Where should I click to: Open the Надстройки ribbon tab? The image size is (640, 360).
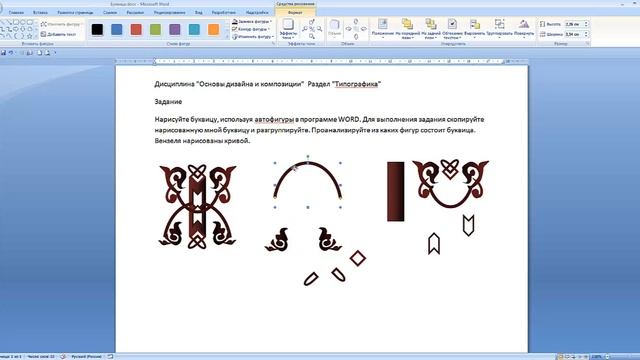click(x=257, y=13)
